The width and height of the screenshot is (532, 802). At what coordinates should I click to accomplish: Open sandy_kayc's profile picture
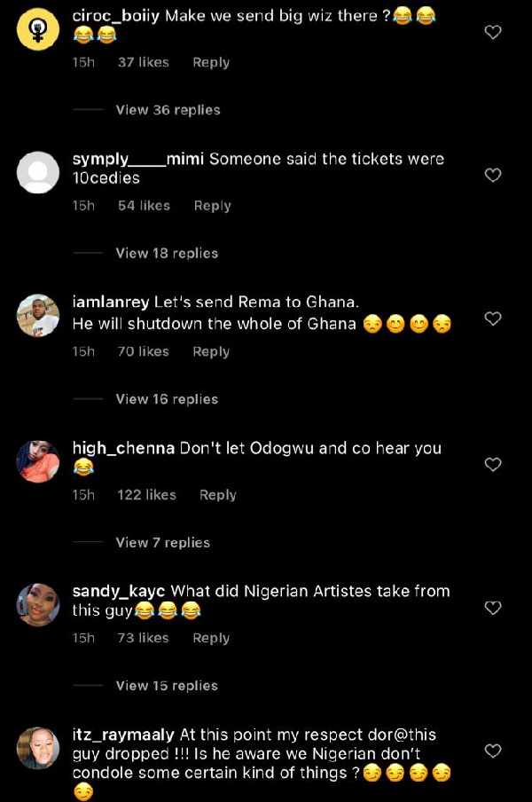[x=37, y=605]
